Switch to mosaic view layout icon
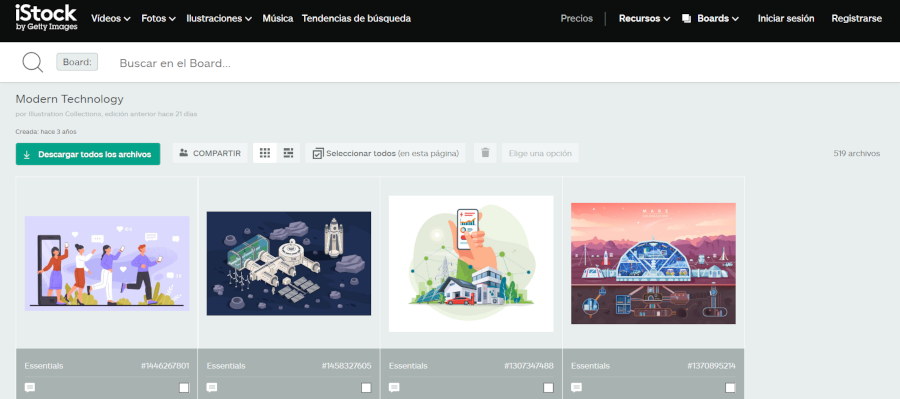This screenshot has height=399, width=900. point(288,153)
